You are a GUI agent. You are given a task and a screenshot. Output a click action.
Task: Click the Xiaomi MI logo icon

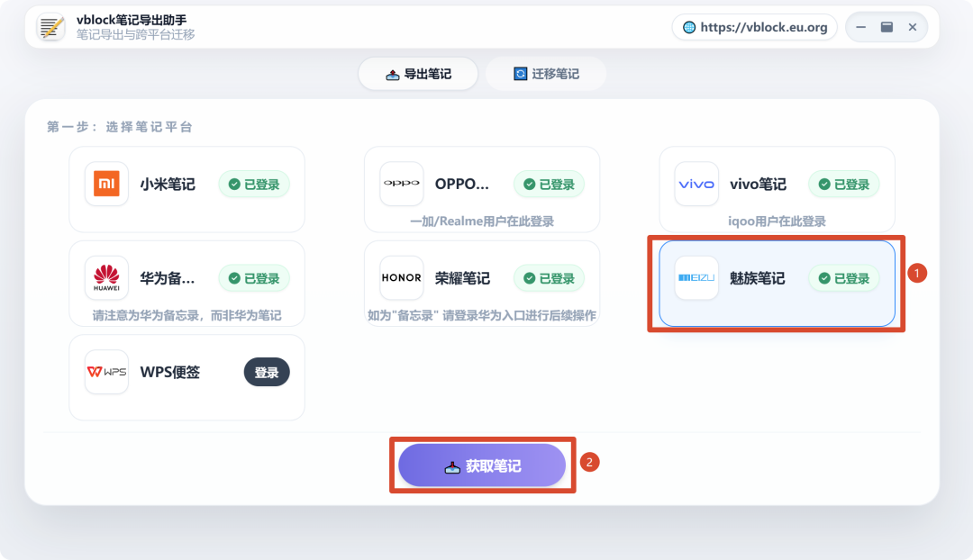tap(106, 184)
